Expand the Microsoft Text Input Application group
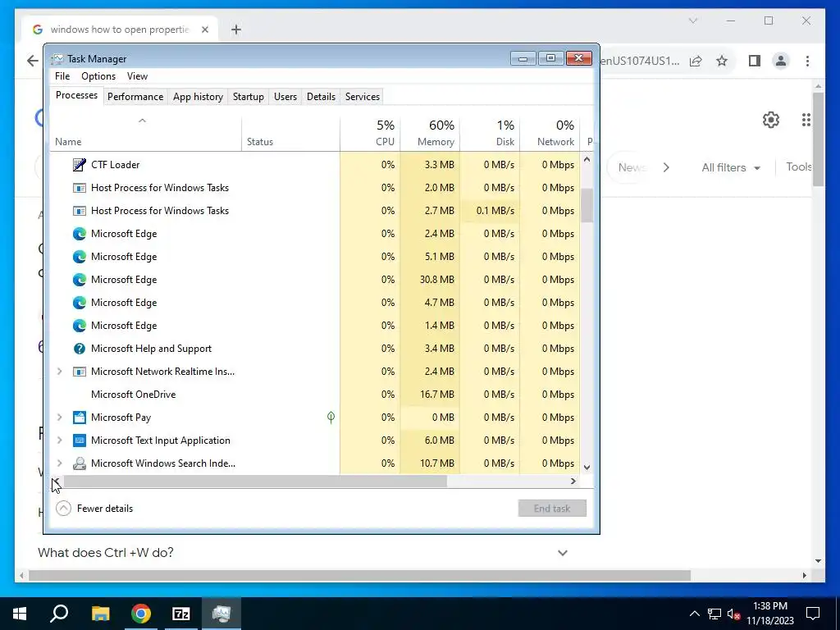The image size is (840, 630). [59, 441]
